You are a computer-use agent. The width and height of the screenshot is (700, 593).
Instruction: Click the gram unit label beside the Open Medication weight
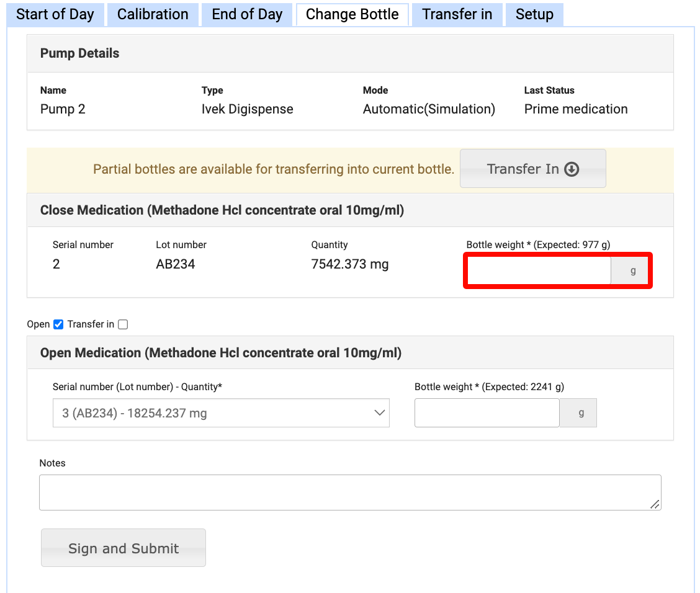[581, 413]
